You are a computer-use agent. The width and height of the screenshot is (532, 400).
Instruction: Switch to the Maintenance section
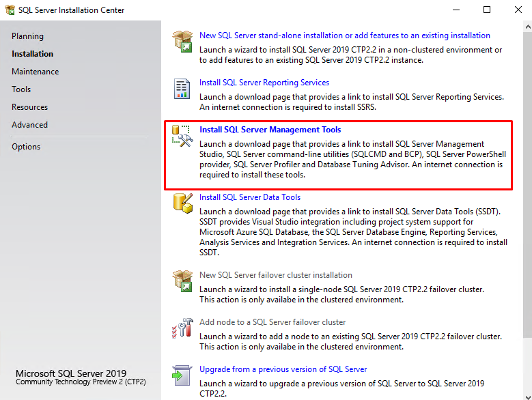click(x=35, y=72)
